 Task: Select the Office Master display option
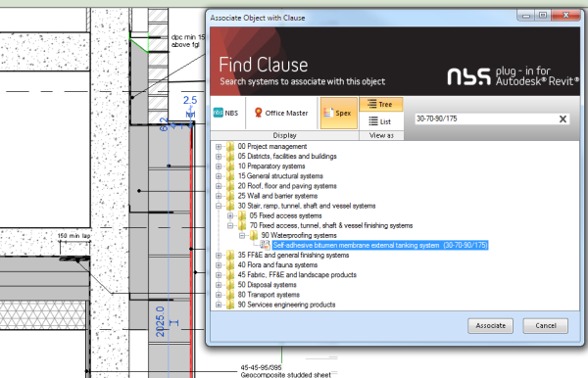click(x=281, y=113)
